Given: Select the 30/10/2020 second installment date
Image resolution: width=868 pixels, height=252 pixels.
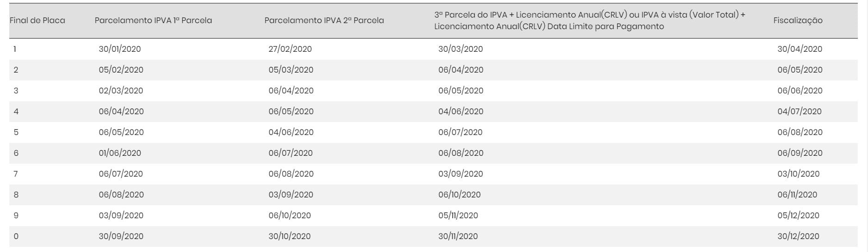Looking at the screenshot, I should click(x=289, y=236).
